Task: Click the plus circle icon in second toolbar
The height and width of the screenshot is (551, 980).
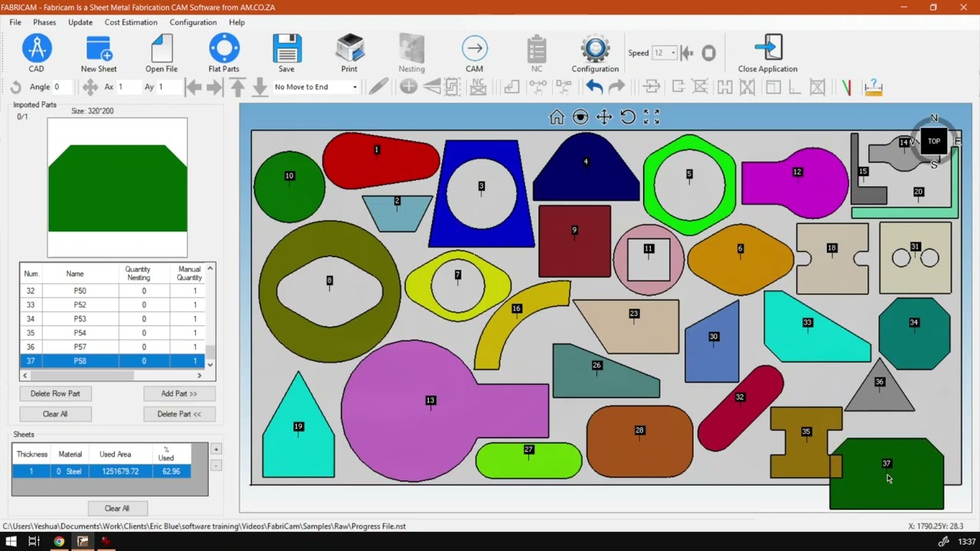Action: 408,87
